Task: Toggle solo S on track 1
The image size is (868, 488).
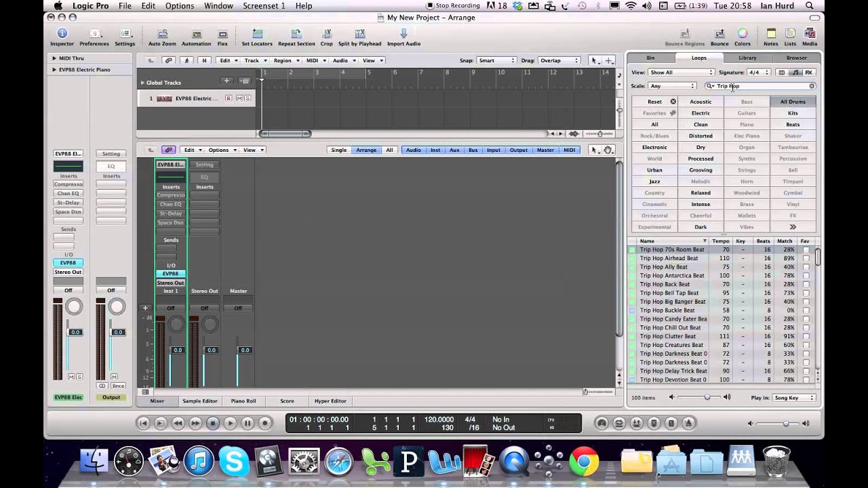Action: [x=248, y=98]
